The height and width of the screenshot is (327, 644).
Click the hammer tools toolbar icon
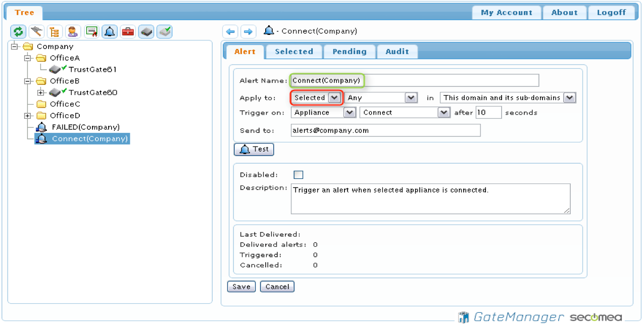tap(36, 32)
